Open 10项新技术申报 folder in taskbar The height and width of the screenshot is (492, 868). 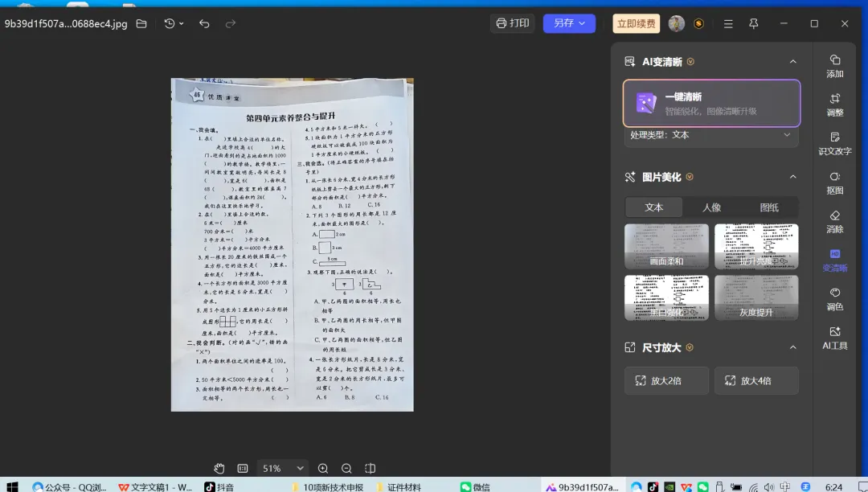[327, 486]
